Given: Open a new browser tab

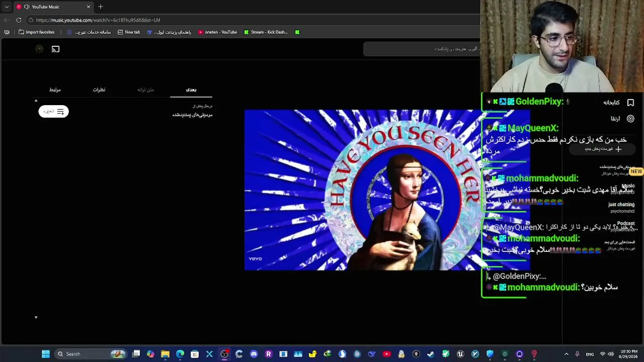Looking at the screenshot, I should (101, 7).
